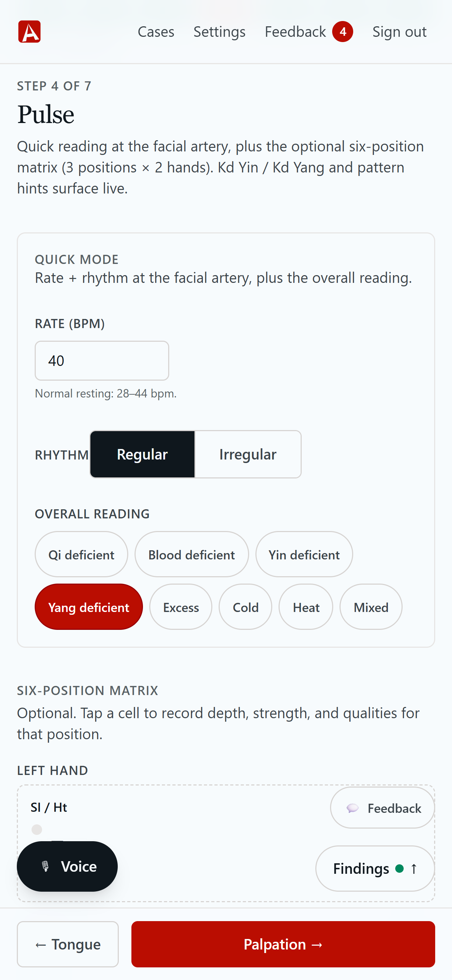This screenshot has height=980, width=452.
Task: Continue to Palpation step
Action: pos(283,944)
